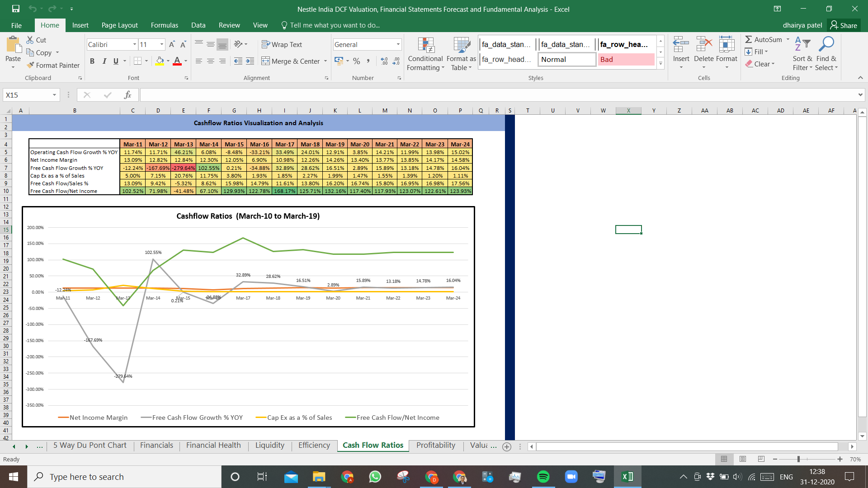This screenshot has height=488, width=868.
Task: Toggle Align Left
Action: coord(199,61)
